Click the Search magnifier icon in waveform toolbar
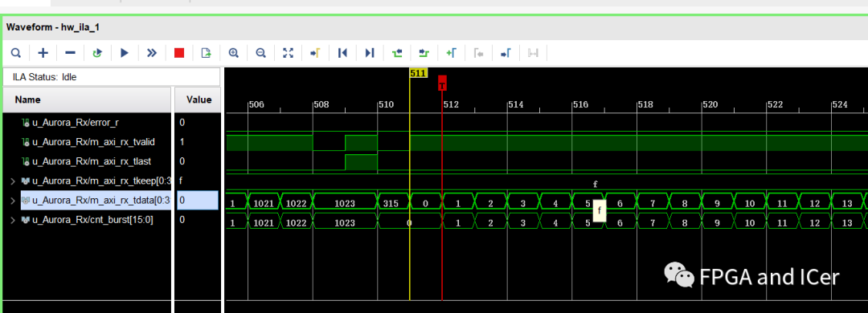Image resolution: width=868 pixels, height=313 pixels. (16, 53)
